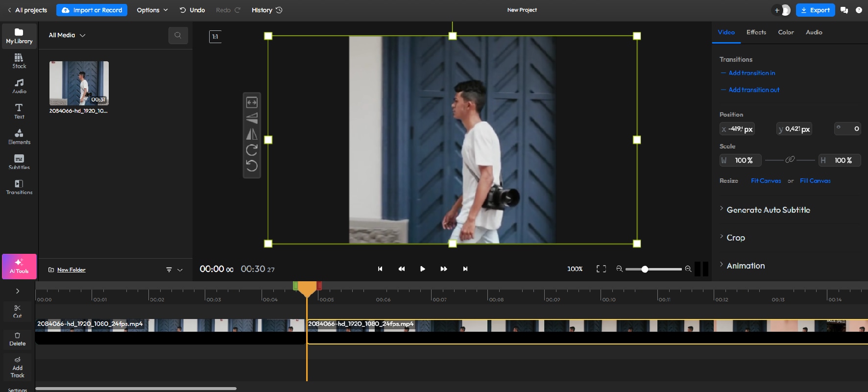
Task: Open the Stock media panel
Action: tap(19, 61)
